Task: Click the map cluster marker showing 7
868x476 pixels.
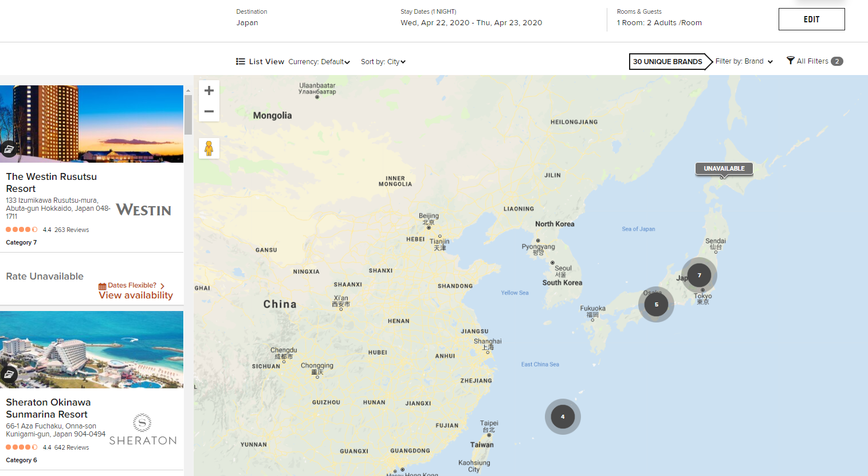Action: (699, 276)
